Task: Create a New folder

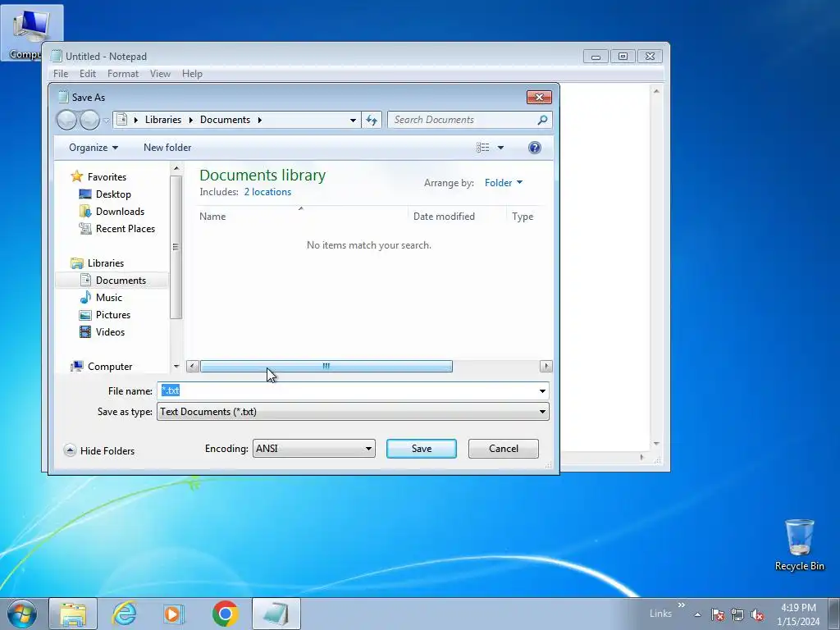Action: (x=167, y=148)
